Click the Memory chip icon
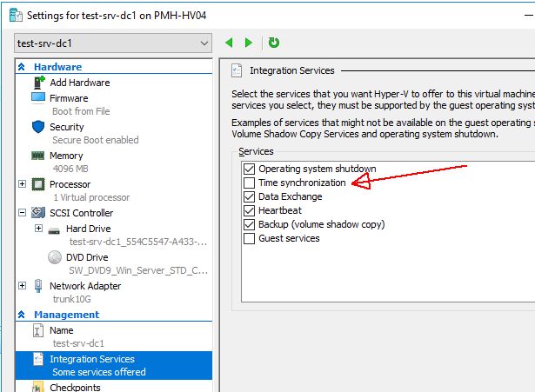535x392 pixels. pos(38,156)
